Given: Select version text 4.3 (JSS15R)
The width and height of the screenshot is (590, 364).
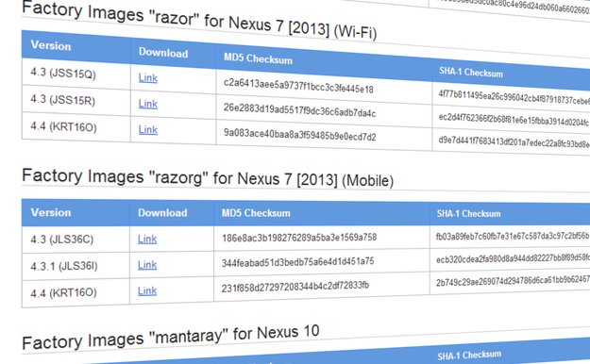Looking at the screenshot, I should [x=63, y=100].
